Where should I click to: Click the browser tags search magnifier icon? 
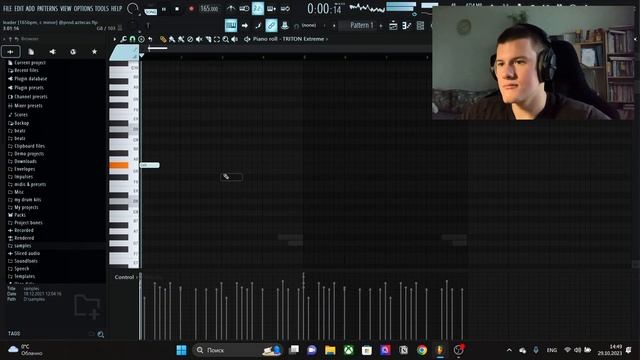click(101, 334)
